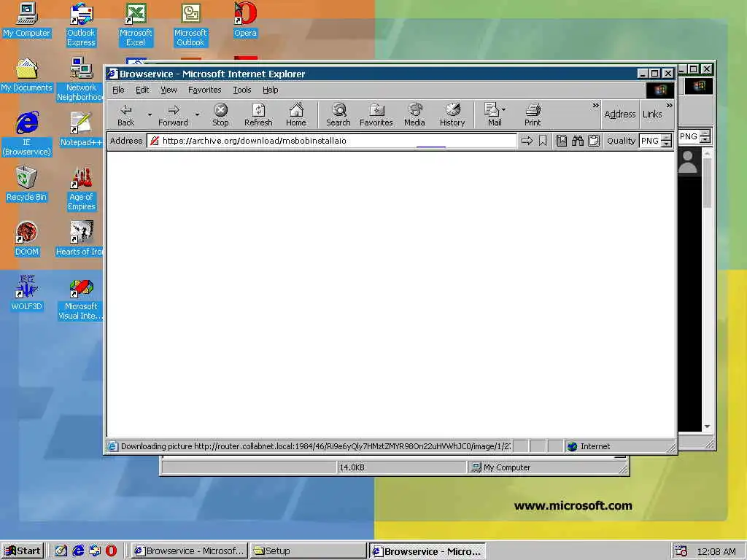
Task: Select the Microsoft Excel desktop shortcut
Action: point(136,25)
